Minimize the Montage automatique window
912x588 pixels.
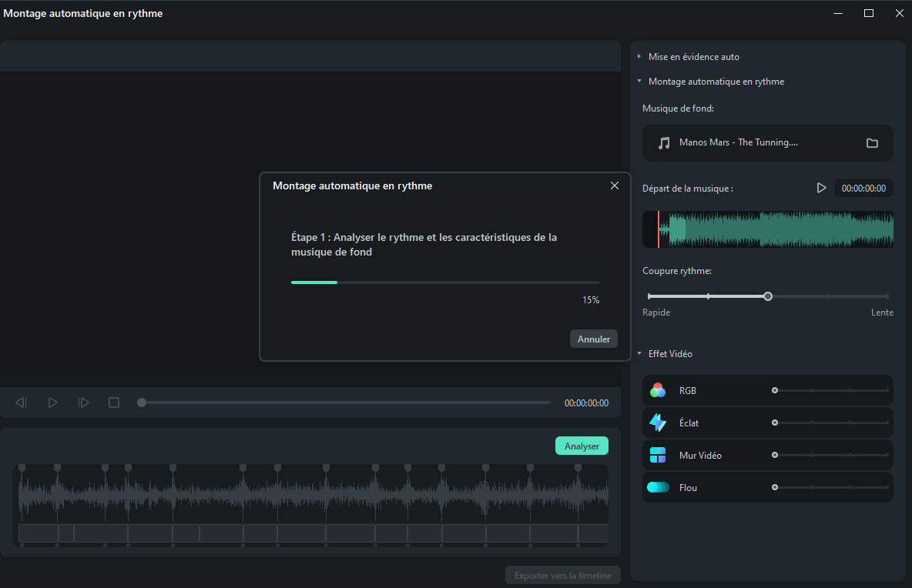point(837,13)
